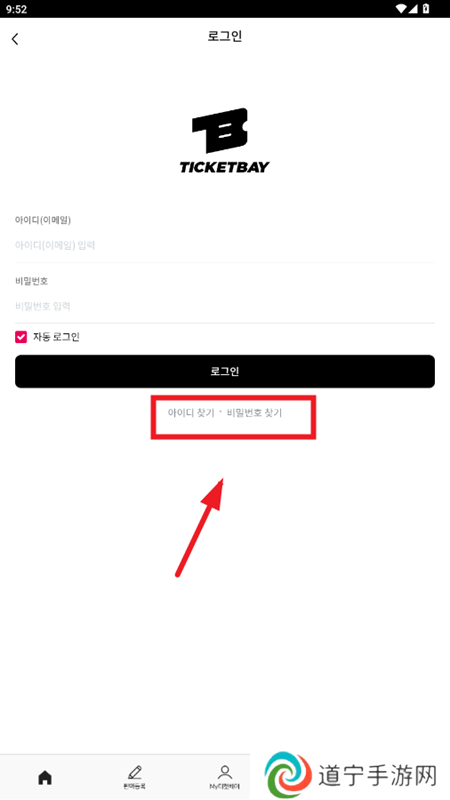450x800 pixels.
Task: Tap the cellular signal status icon
Action: [414, 9]
